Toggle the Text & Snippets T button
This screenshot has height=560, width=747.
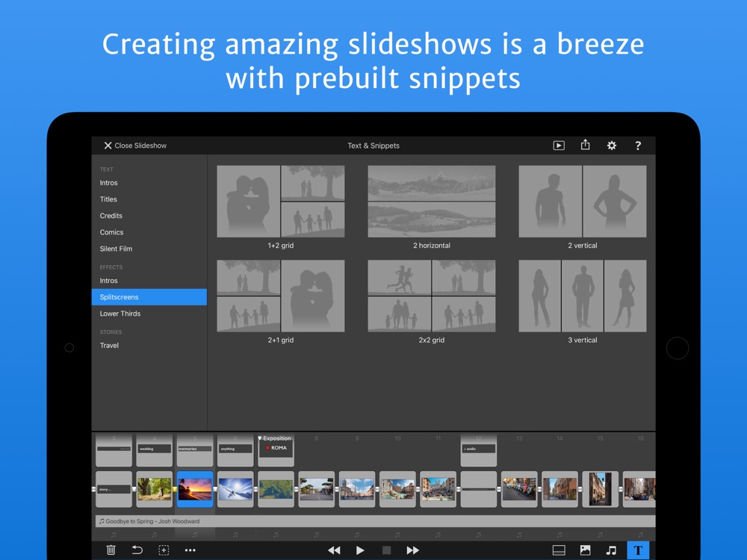click(x=638, y=550)
